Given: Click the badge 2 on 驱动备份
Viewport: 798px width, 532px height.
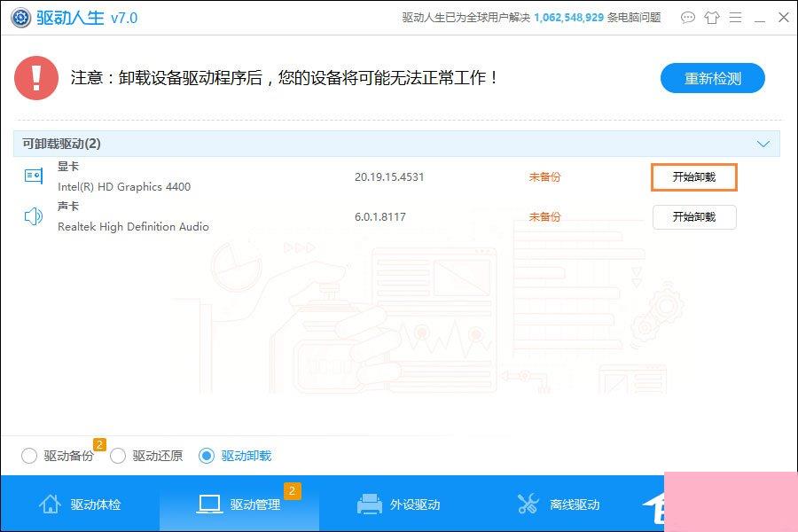Looking at the screenshot, I should click(x=99, y=444).
